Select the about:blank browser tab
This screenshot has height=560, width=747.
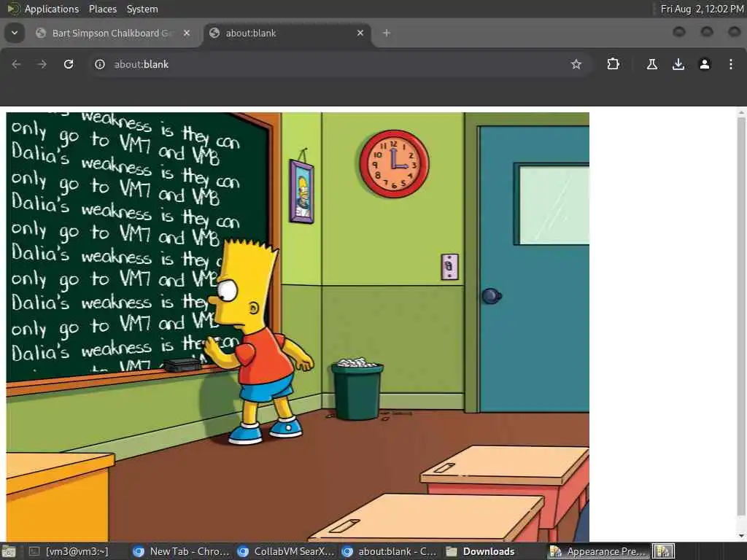[287, 34]
